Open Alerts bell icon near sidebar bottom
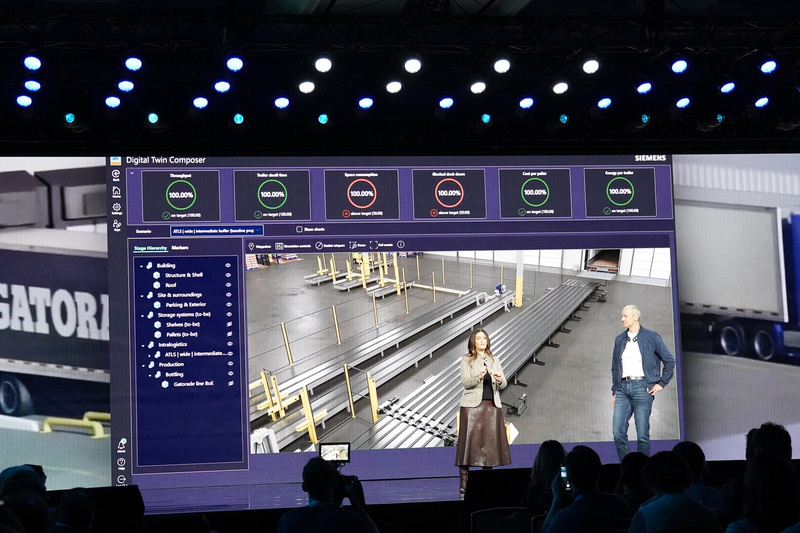Image resolution: width=800 pixels, height=533 pixels. pos(121,445)
